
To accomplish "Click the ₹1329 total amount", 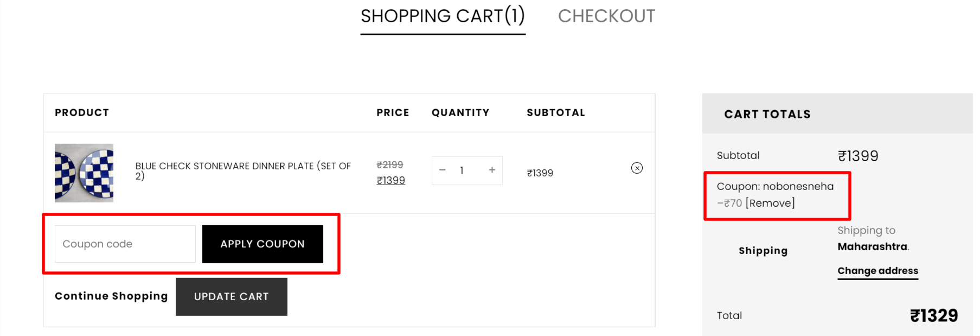I will click(933, 315).
